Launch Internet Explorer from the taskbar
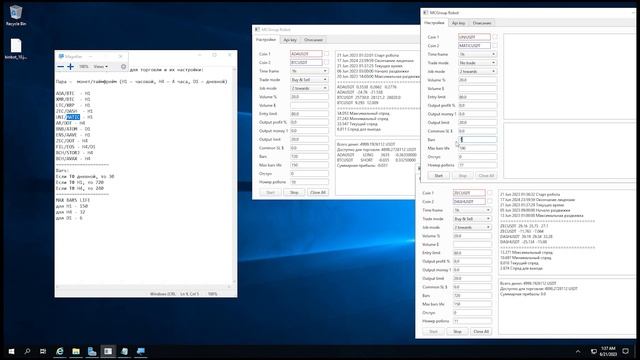The width and height of the screenshot is (640, 360). [x=60, y=351]
